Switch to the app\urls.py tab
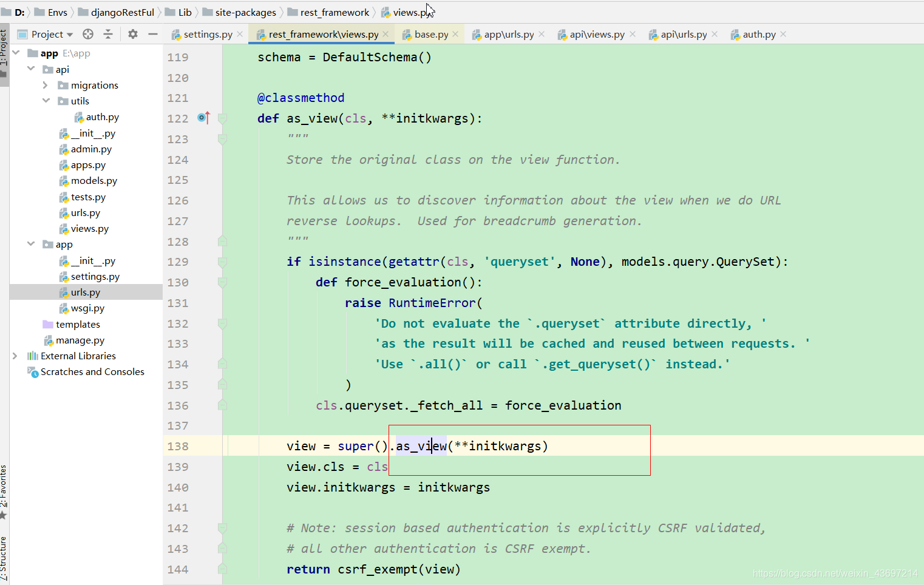924x585 pixels. (x=509, y=35)
